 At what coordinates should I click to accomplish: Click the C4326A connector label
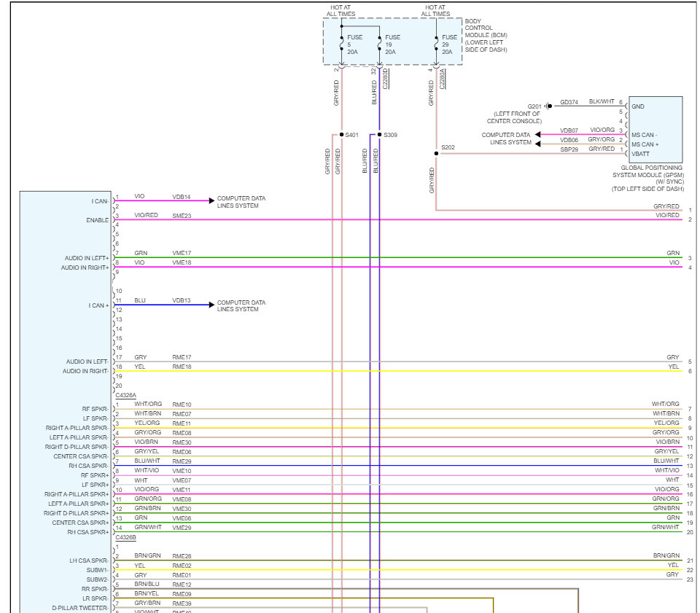126,395
